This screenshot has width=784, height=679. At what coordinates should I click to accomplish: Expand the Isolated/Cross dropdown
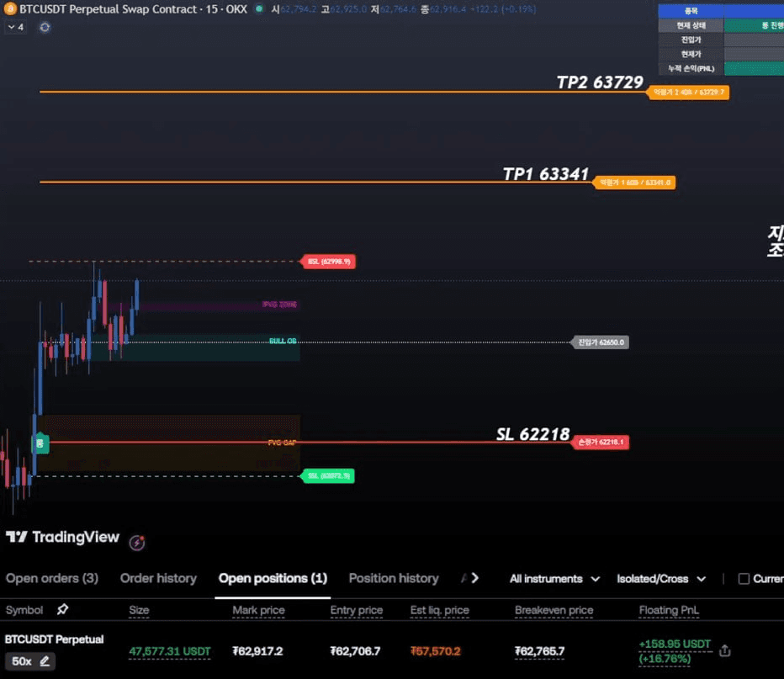pyautogui.click(x=661, y=579)
